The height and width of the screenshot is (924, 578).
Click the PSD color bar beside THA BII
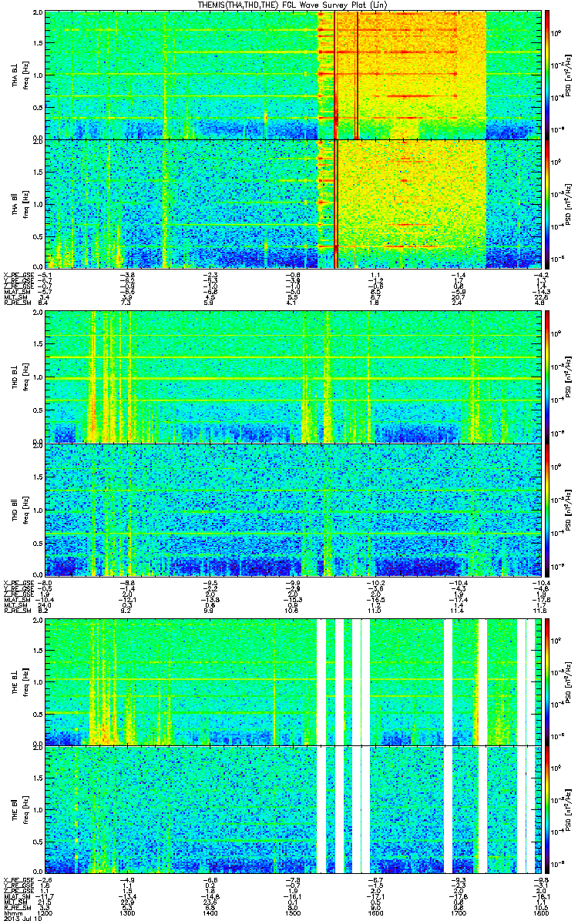(548, 203)
